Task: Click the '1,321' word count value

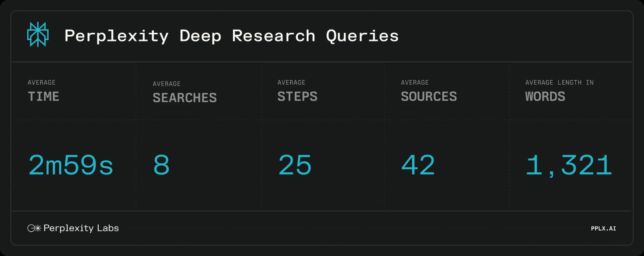Action: tap(569, 166)
